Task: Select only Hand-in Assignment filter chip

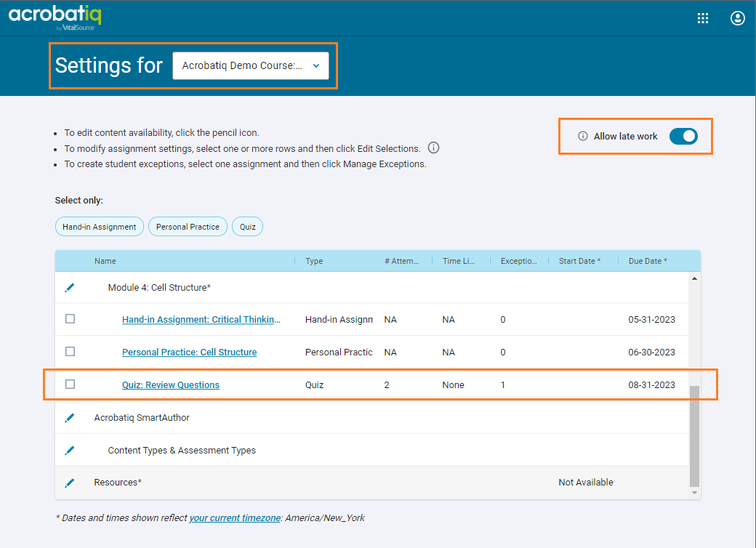Action: point(100,227)
